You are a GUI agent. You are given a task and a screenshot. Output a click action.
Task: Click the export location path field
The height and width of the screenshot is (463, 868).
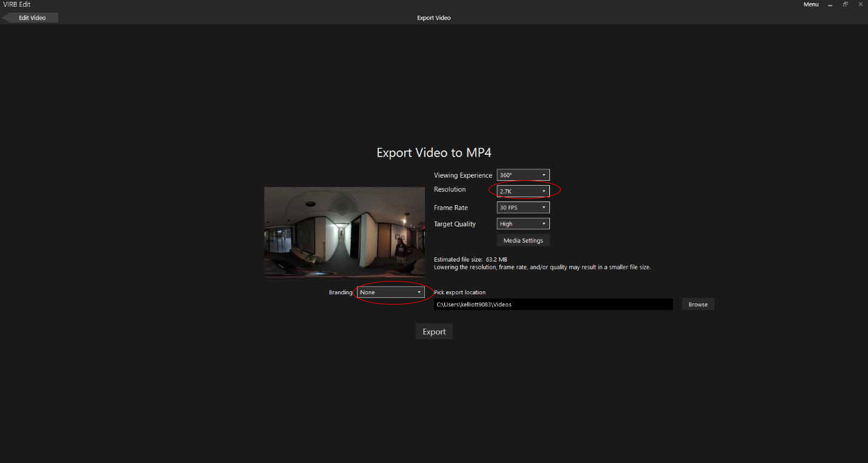(x=553, y=305)
